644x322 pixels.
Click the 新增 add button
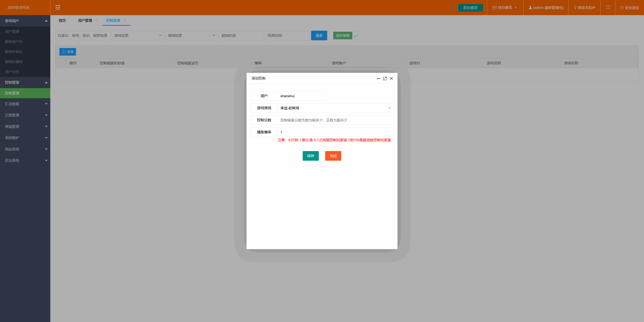[67, 52]
